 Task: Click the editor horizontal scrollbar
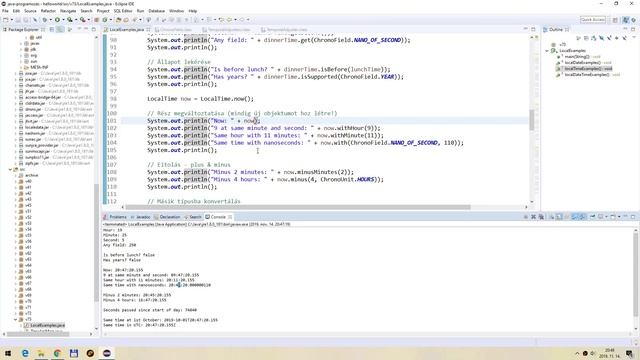coord(298,207)
